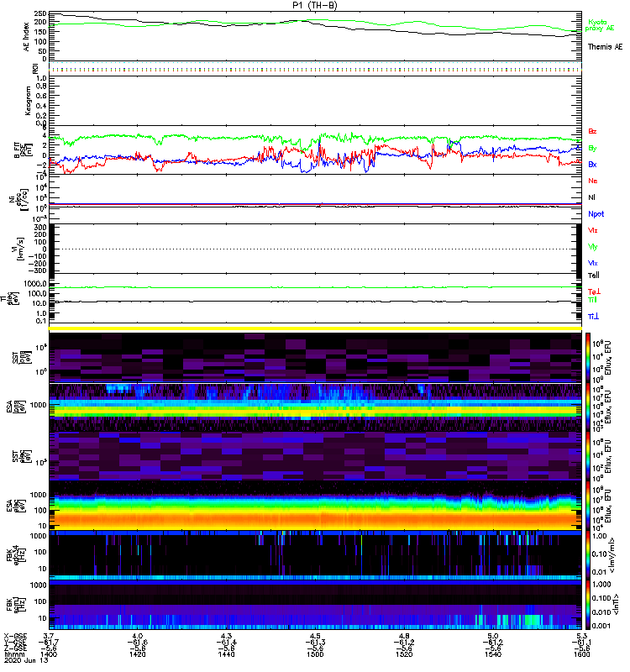Select the Kyoto proxy AE legend label

[x=600, y=25]
